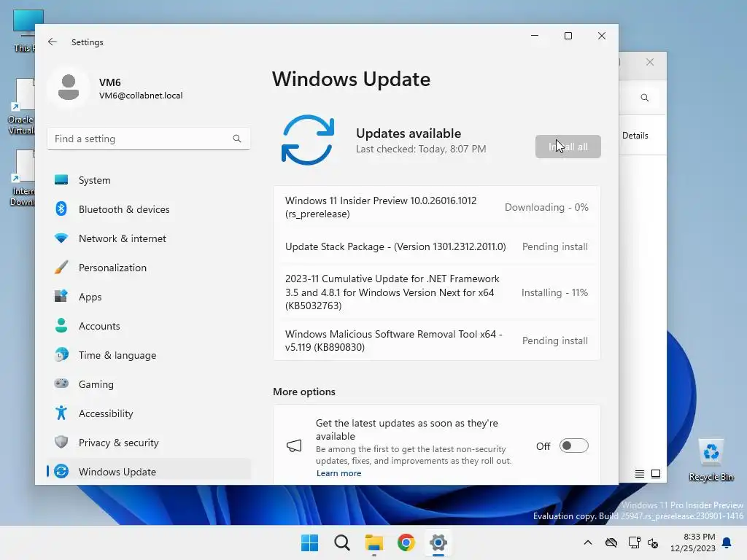Viewport: 747px width, 560px height.
Task: Turn on get the latest updates toggle
Action: 573,446
